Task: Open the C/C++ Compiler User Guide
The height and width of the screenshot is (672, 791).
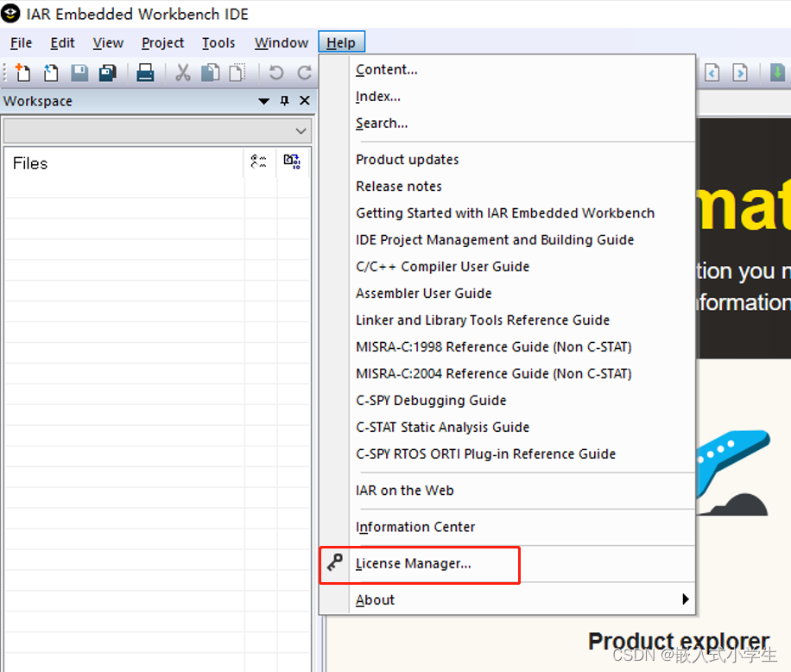Action: (x=442, y=266)
